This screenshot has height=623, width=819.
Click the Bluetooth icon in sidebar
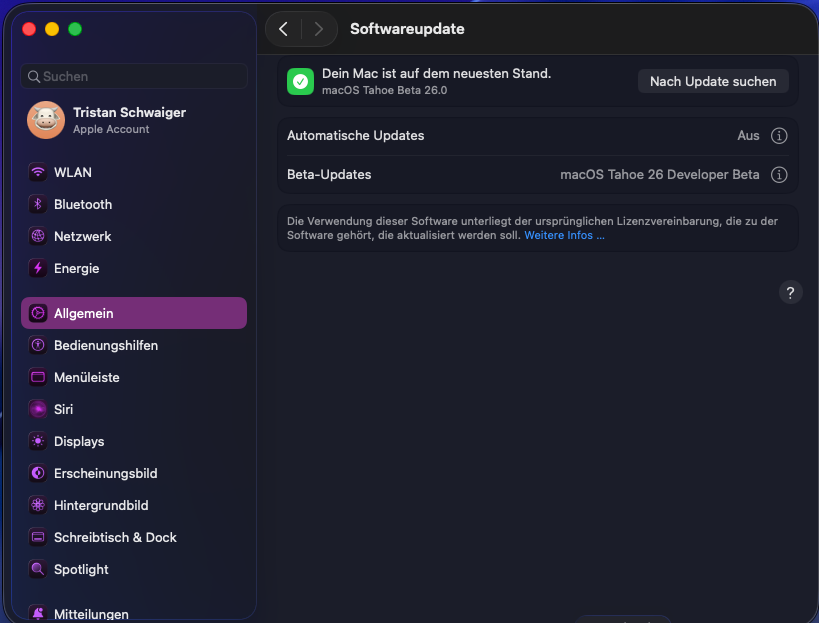point(38,204)
